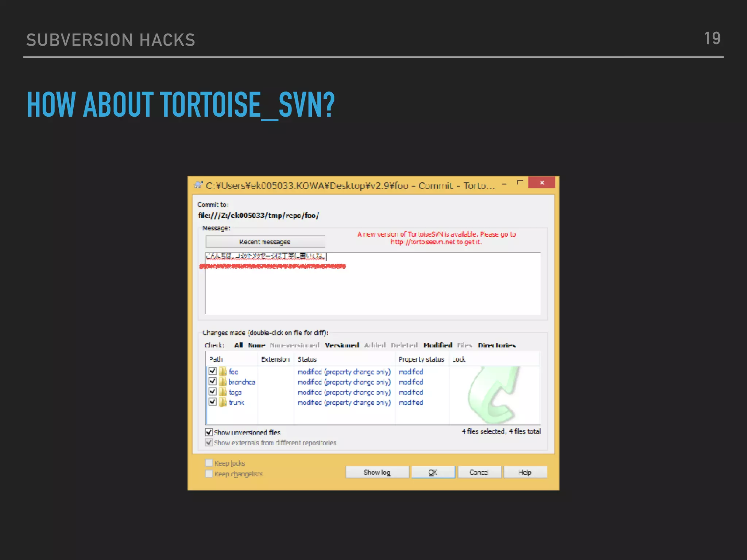Select the Versioned check filter
747x560 pixels.
pyautogui.click(x=342, y=345)
